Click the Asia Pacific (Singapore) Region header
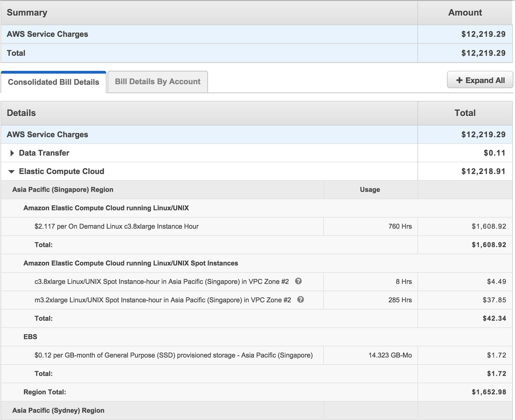Screen dimensions: 515x420 (x=63, y=190)
